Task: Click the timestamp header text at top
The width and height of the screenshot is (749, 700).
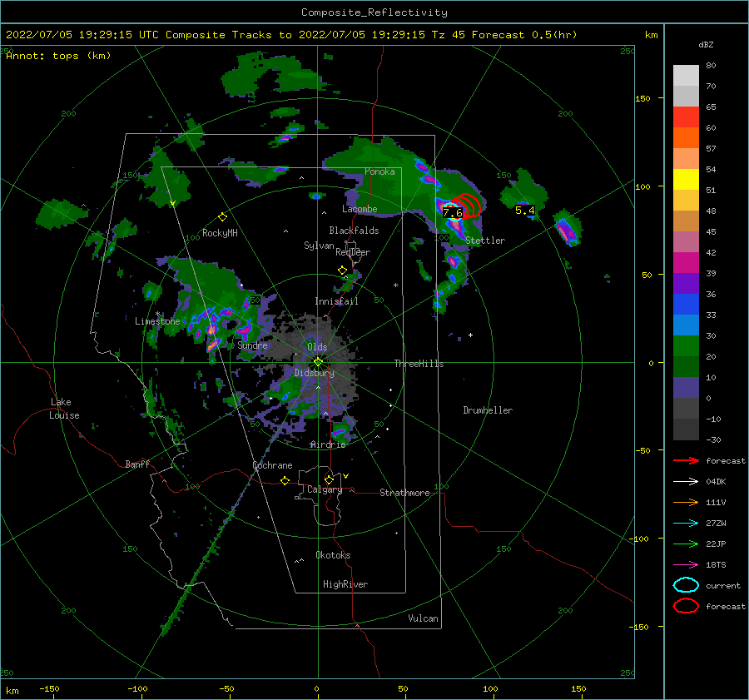Action: (291, 35)
